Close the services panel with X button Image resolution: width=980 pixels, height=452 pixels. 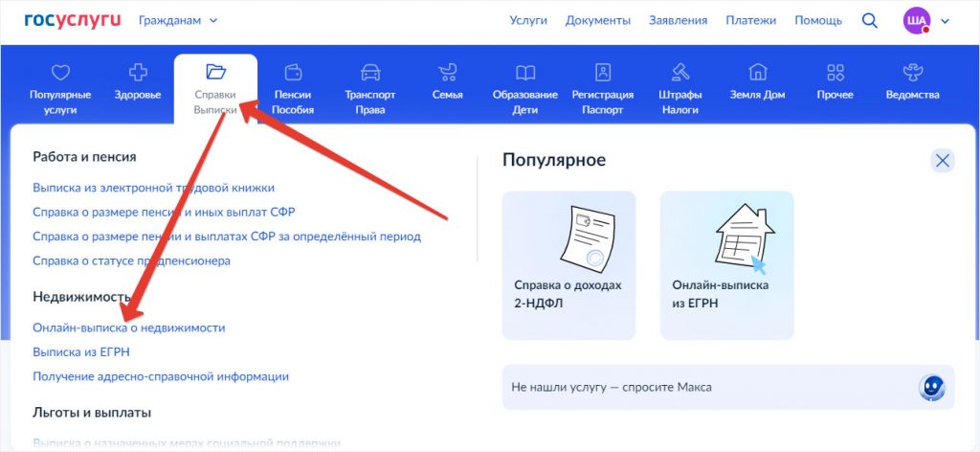pos(943,161)
